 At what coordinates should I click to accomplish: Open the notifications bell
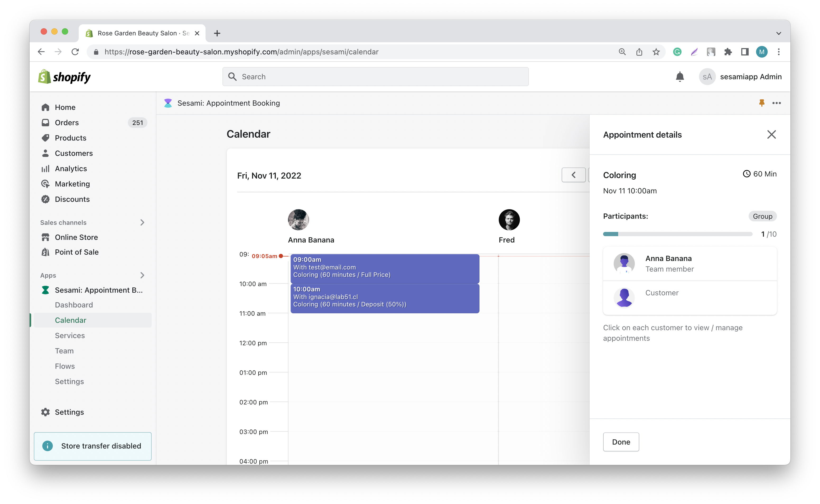680,77
